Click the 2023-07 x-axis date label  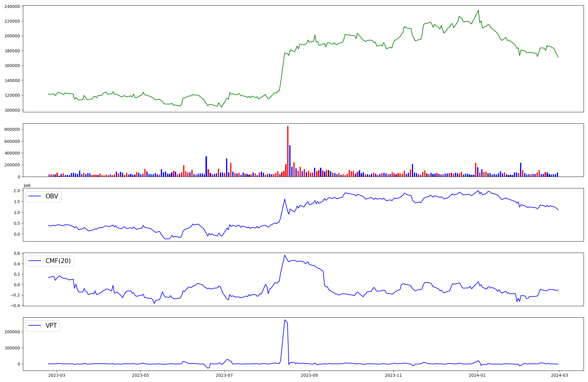click(x=224, y=375)
